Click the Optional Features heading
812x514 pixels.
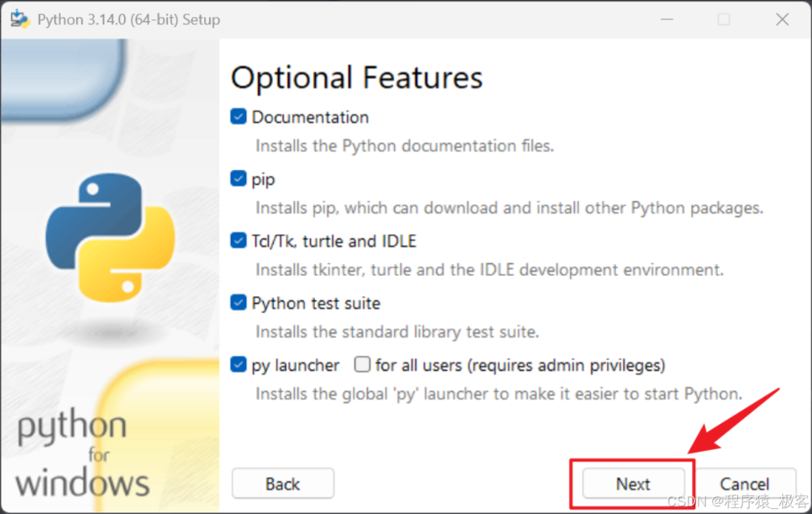[x=356, y=78]
